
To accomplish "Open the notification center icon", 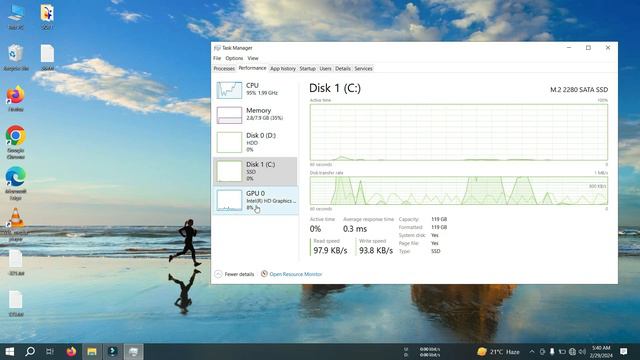I will pyautogui.click(x=624, y=351).
